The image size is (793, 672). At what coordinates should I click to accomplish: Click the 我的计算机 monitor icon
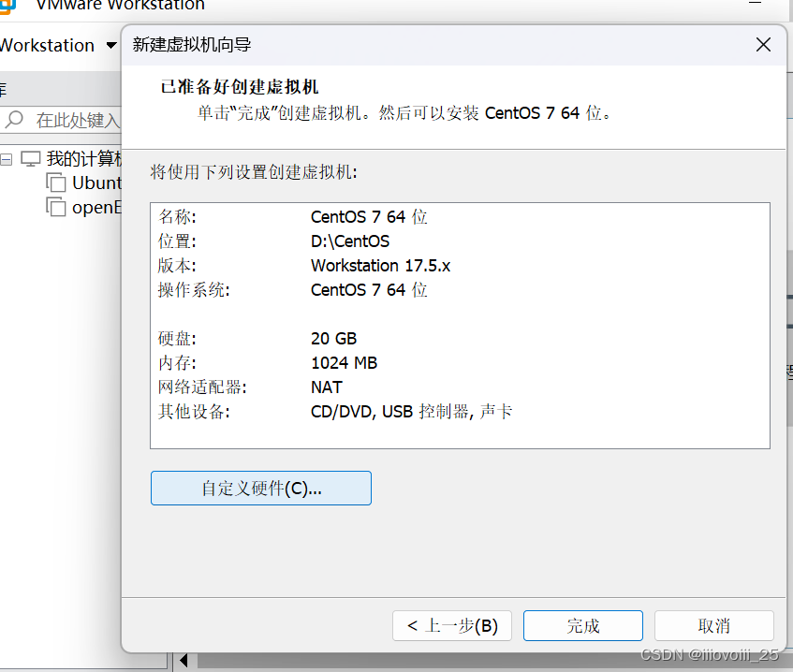30,159
